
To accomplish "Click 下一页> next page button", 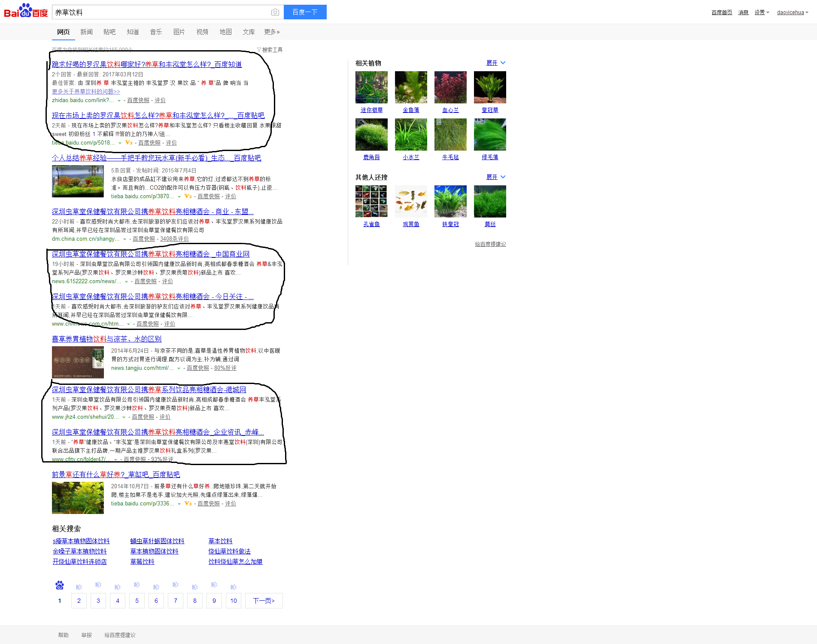I will click(264, 601).
